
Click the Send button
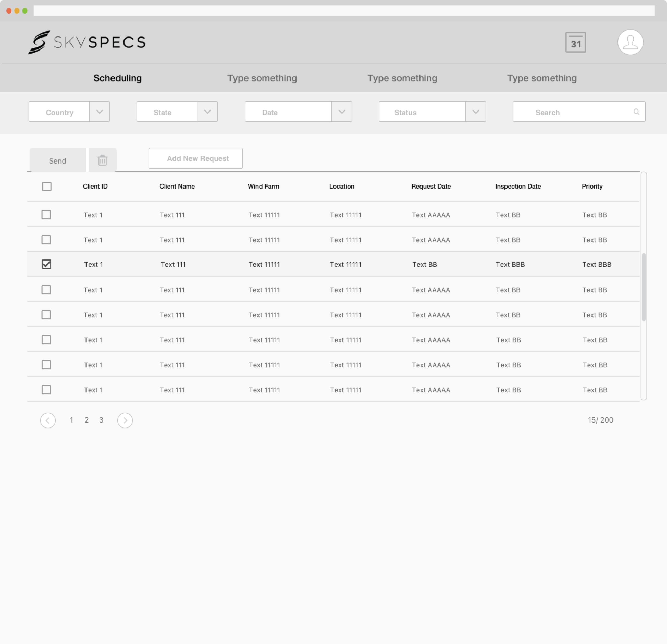coord(58,160)
